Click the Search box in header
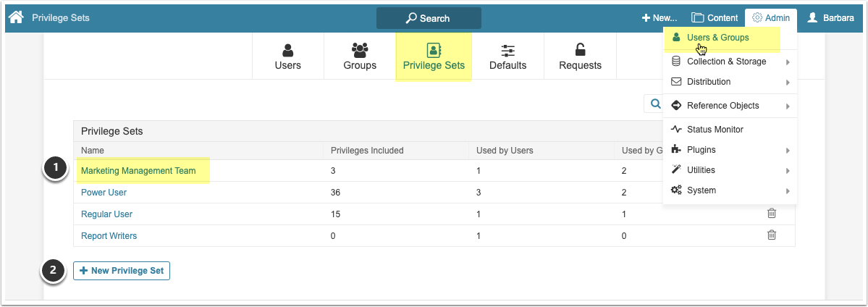Screen dimensions: 868x307 pos(429,18)
